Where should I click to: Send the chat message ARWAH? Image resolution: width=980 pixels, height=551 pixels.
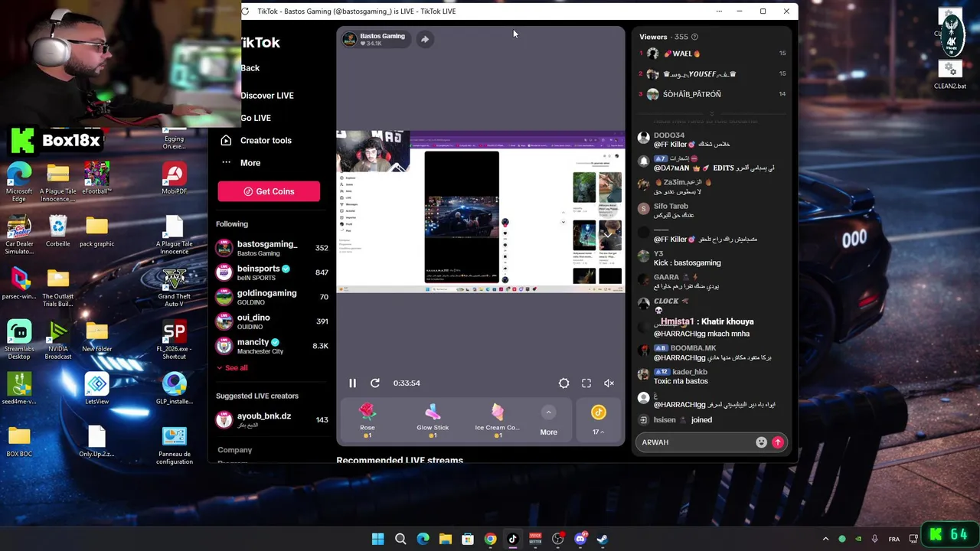click(778, 442)
